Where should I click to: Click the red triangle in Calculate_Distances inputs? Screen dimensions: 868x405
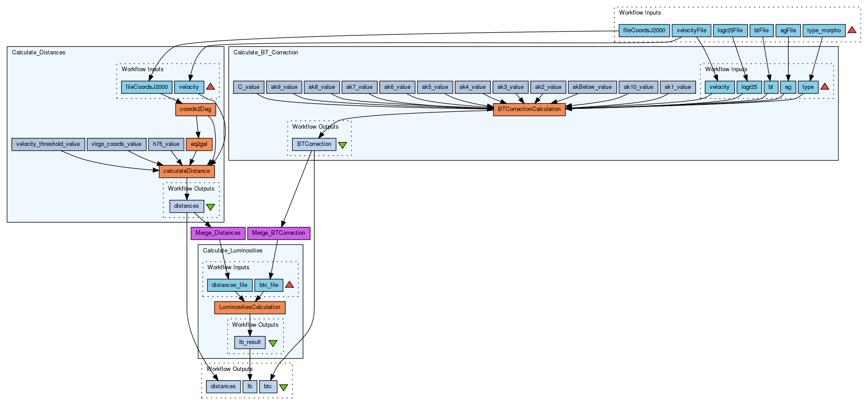210,87
